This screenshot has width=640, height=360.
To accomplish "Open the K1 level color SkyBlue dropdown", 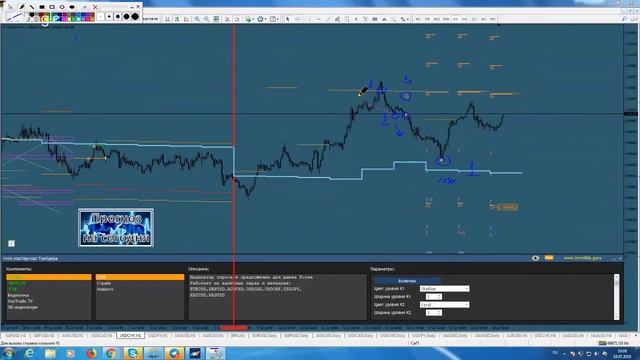I will [x=444, y=289].
